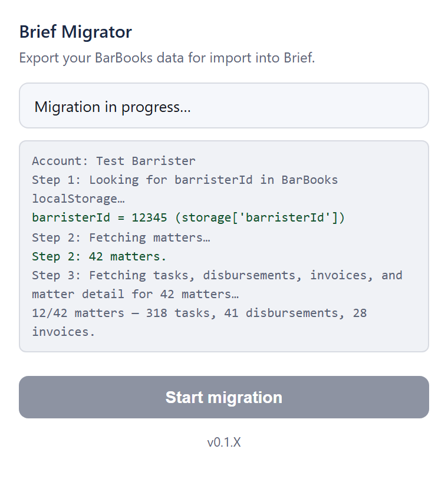Click the Start migration button
The image size is (448, 482).
[224, 397]
